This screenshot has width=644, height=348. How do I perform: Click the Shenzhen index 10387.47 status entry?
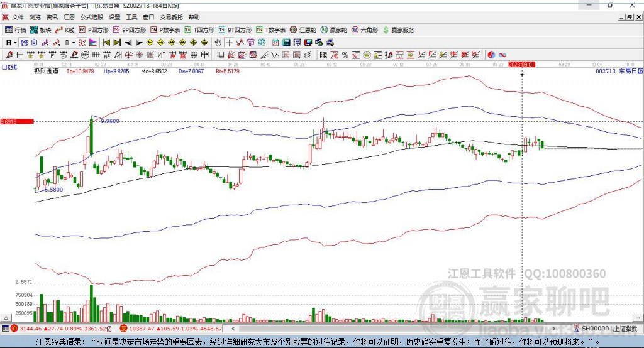click(171, 329)
